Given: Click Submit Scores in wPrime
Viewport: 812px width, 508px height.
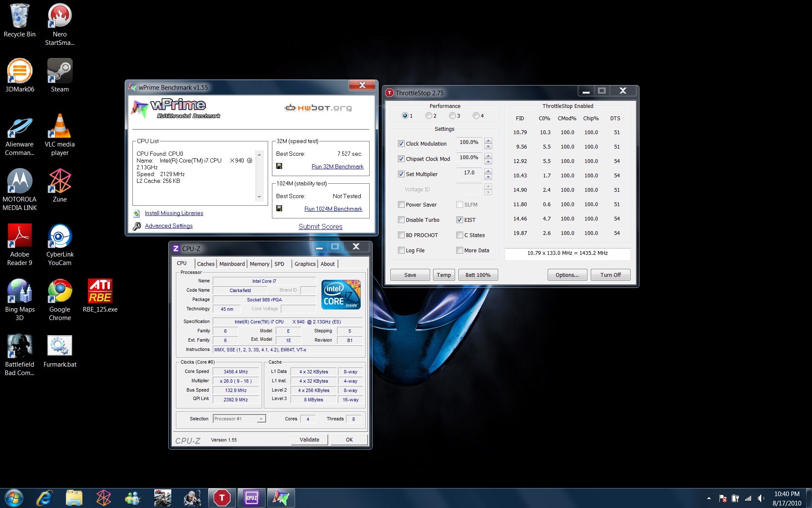Looking at the screenshot, I should [320, 226].
